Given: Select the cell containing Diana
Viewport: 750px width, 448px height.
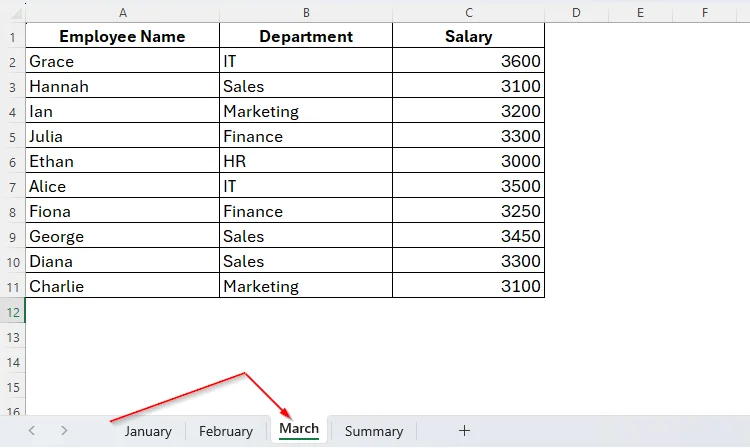Looking at the screenshot, I should click(122, 261).
